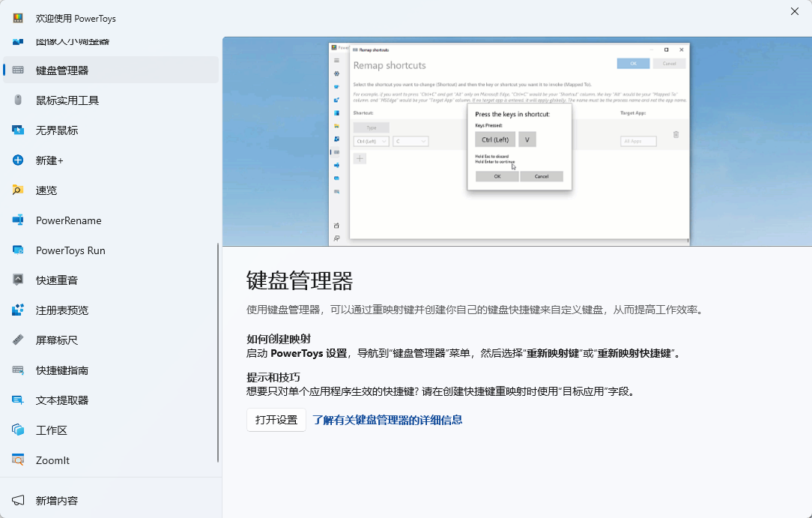Open the 工作区 entry

[110, 430]
